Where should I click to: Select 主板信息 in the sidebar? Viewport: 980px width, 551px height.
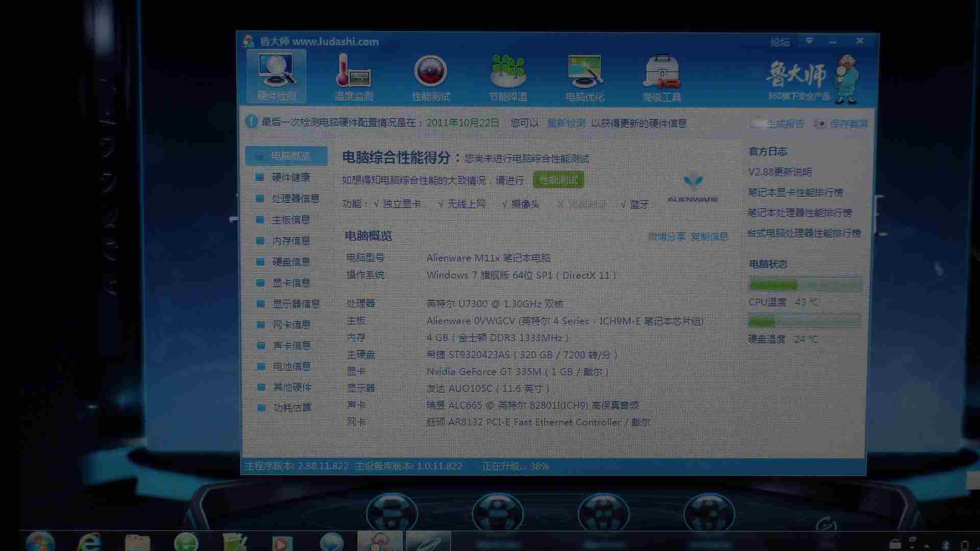pyautogui.click(x=284, y=220)
